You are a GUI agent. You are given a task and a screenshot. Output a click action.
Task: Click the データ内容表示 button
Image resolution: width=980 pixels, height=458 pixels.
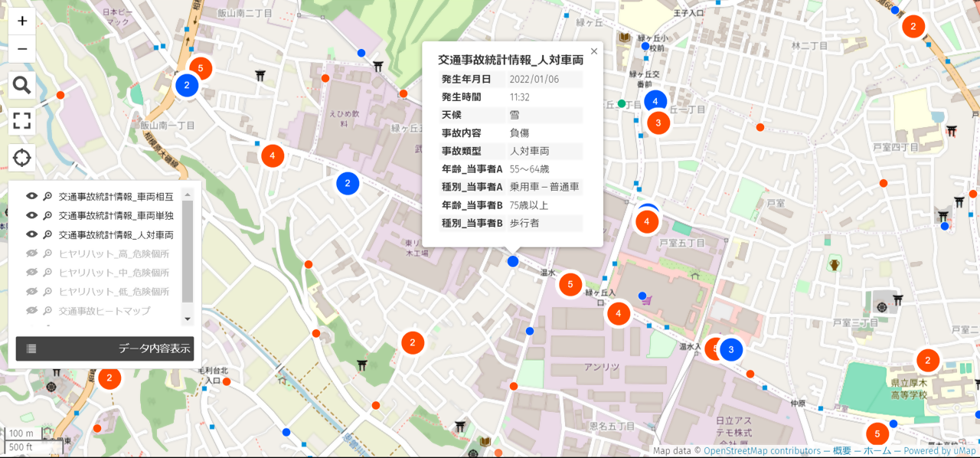tap(105, 348)
